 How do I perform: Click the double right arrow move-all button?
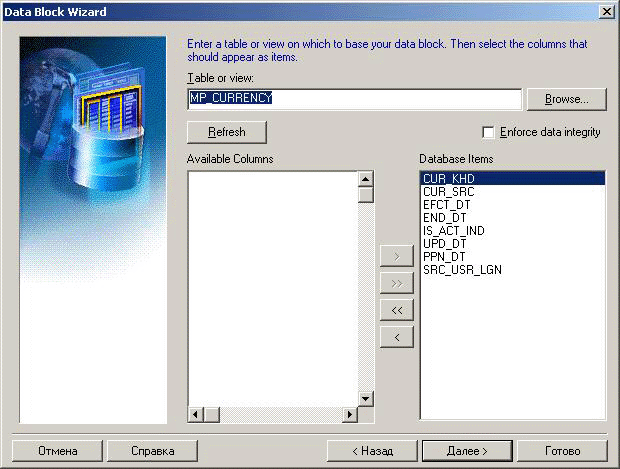[396, 284]
